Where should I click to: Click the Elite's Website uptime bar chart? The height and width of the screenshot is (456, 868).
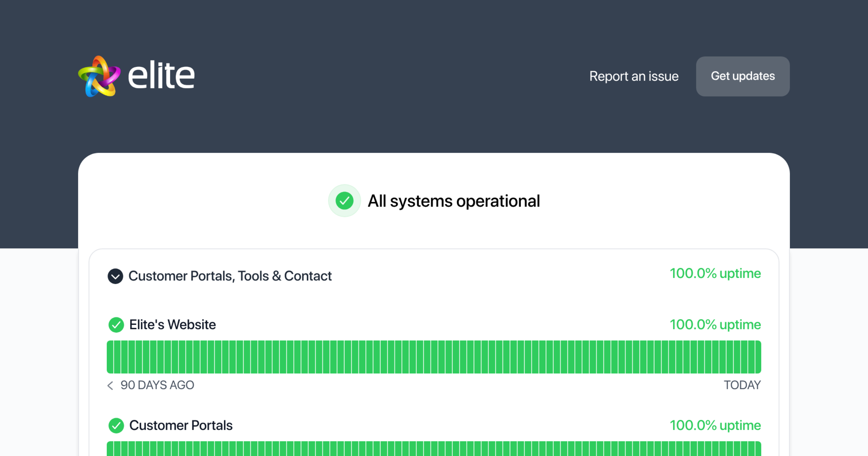(x=434, y=357)
